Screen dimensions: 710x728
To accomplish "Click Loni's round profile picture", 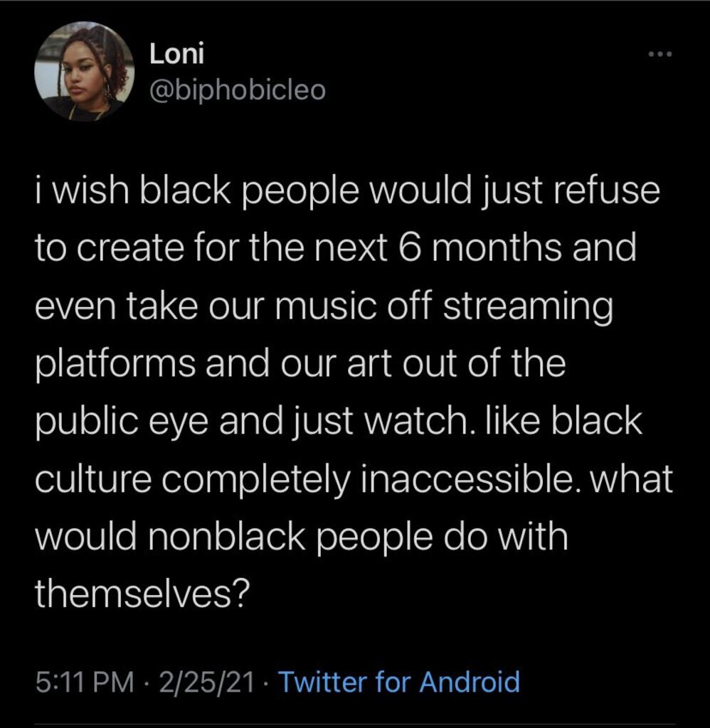I will tap(85, 71).
